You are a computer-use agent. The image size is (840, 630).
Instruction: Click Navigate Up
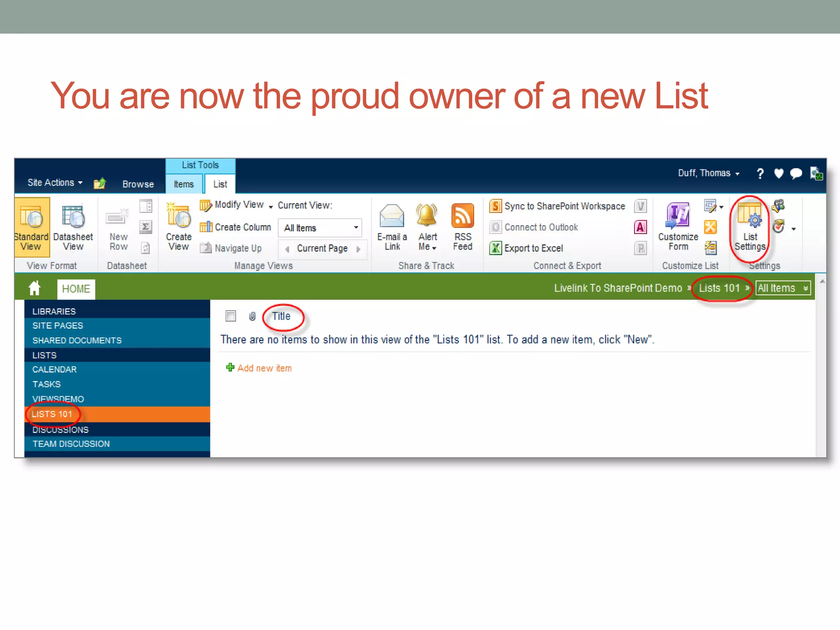click(231, 248)
